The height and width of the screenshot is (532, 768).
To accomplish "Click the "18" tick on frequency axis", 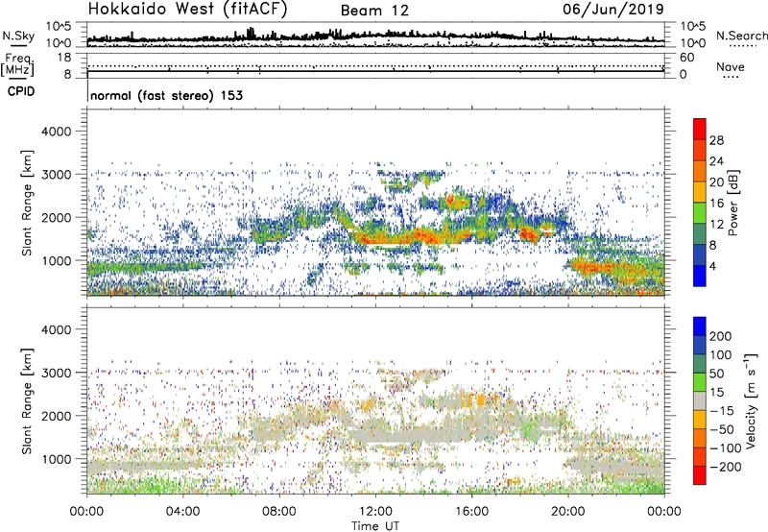I will [64, 58].
